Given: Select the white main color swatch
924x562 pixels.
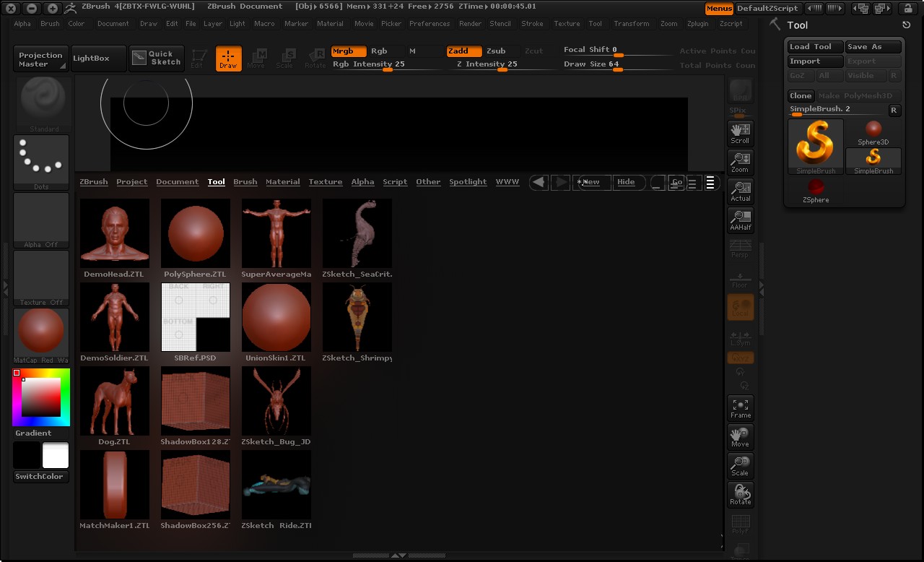Looking at the screenshot, I should coord(56,456).
